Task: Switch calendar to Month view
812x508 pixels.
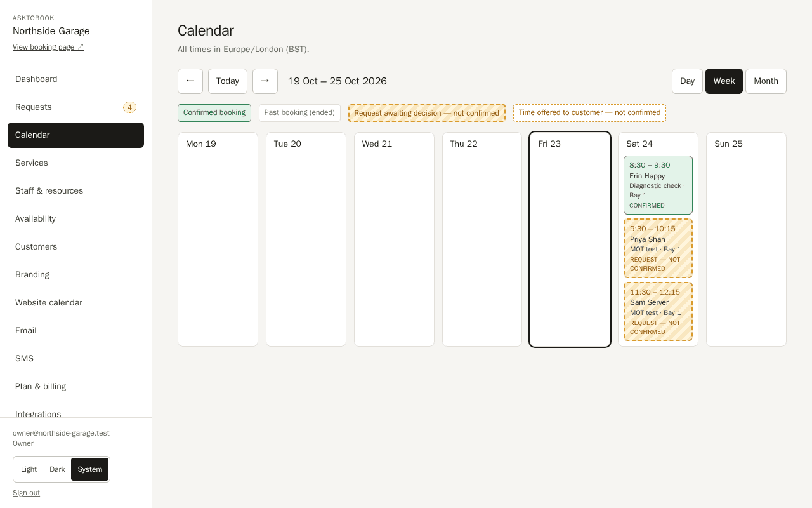Action: tap(766, 81)
